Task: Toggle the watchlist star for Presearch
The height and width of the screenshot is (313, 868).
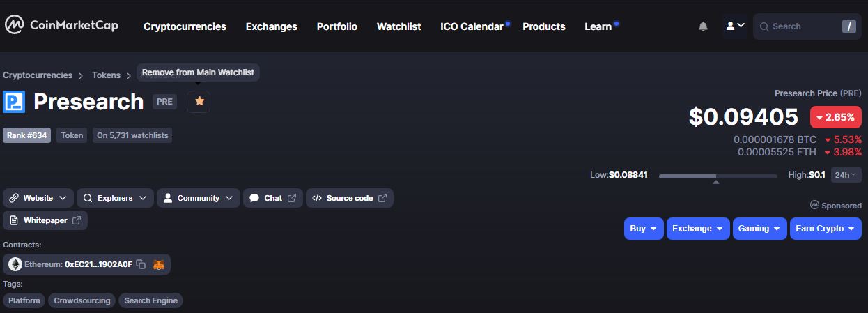Action: pos(199,102)
